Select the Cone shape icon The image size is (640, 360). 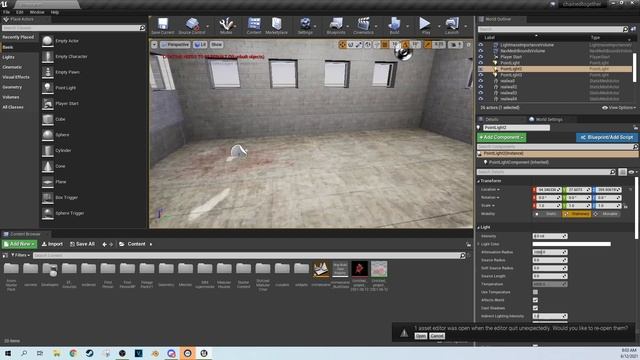48,166
